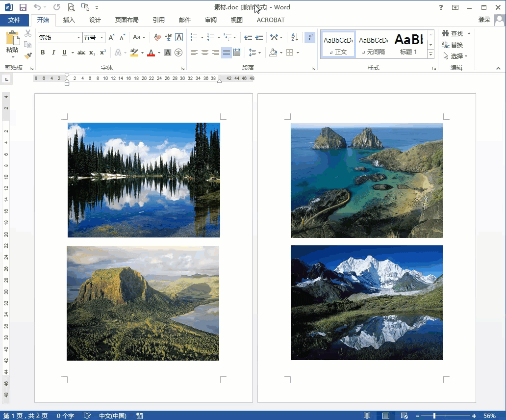The image size is (506, 420).
Task: Toggle show/hide paragraph marks
Action: pyautogui.click(x=309, y=37)
